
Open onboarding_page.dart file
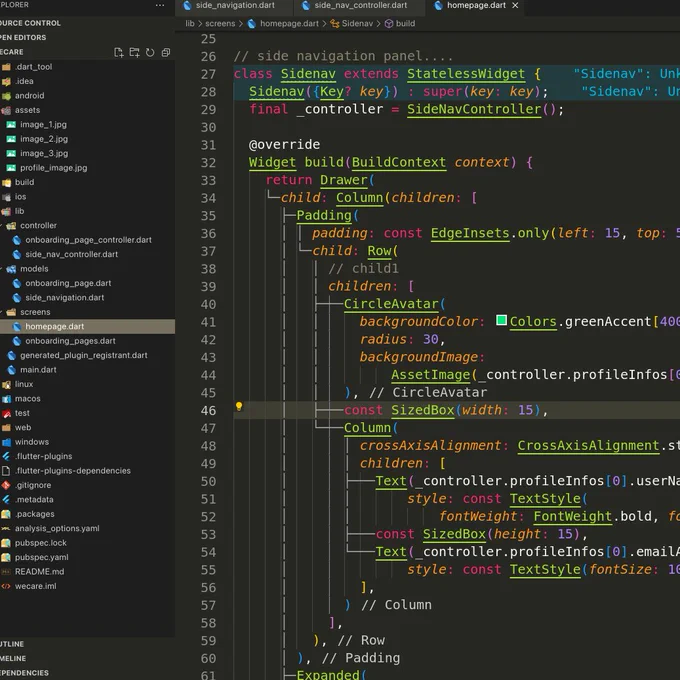tap(87, 283)
